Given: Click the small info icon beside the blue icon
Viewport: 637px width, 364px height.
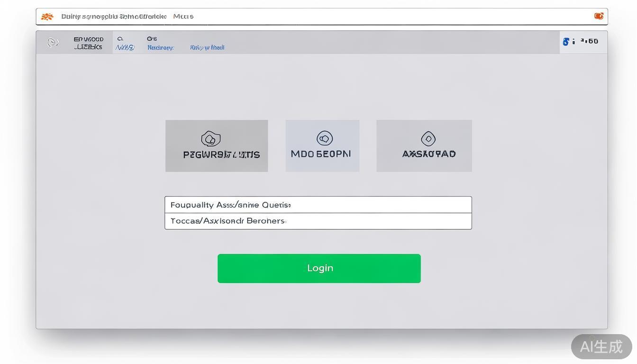Looking at the screenshot, I should [x=574, y=42].
